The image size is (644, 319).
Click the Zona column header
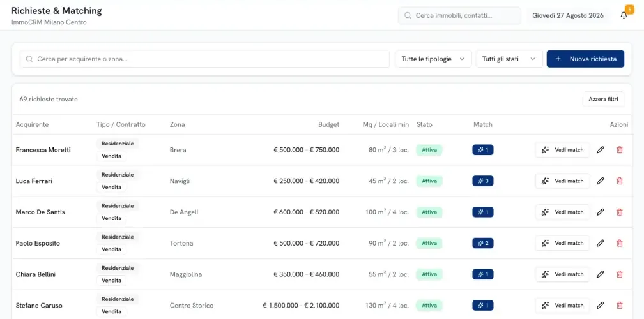[178, 124]
